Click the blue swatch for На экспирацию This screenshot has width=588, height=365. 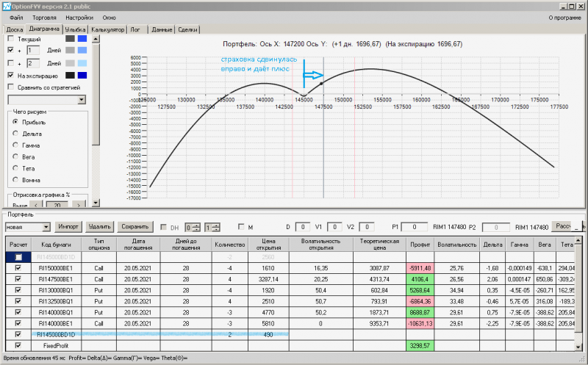[x=82, y=75]
